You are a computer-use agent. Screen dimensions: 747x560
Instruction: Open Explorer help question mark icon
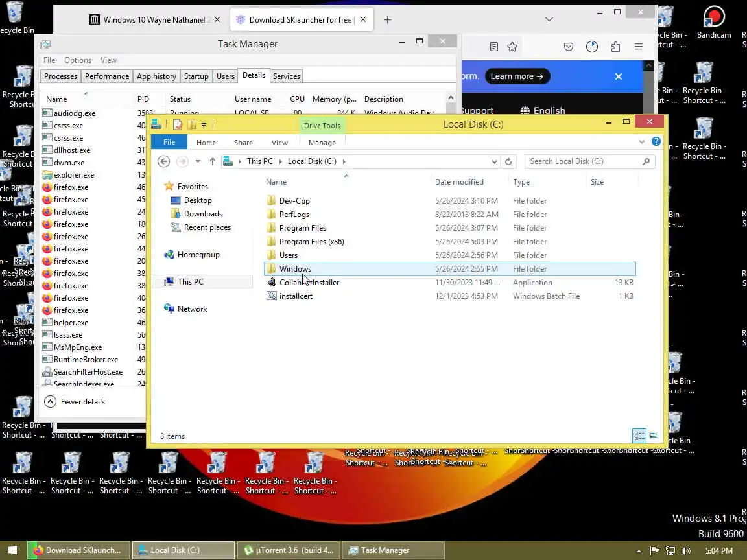point(656,141)
